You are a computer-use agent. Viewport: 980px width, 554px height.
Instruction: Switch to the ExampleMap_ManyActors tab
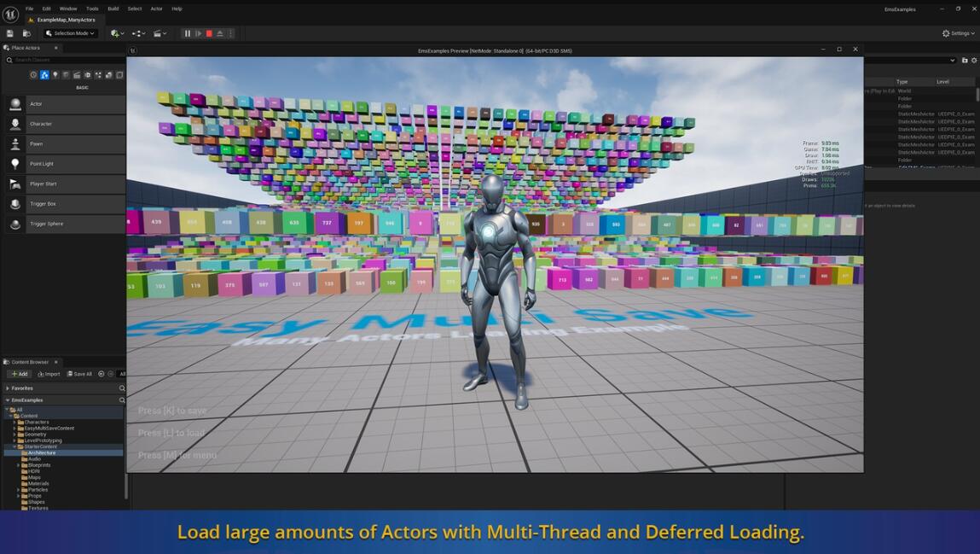pyautogui.click(x=65, y=20)
